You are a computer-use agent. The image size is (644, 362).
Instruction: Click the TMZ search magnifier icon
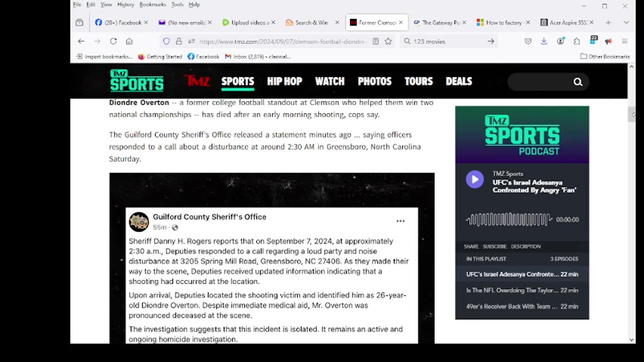(x=578, y=82)
